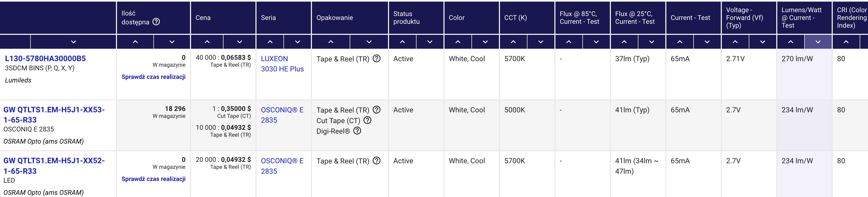Sort Opakowanie column descending
This screenshot has width=868, height=197.
(369, 42)
